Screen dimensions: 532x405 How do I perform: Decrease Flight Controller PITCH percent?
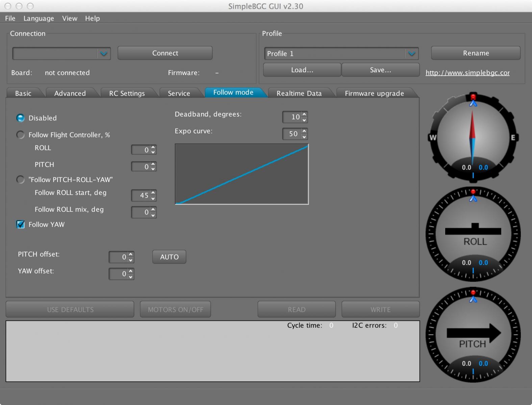tap(153, 169)
